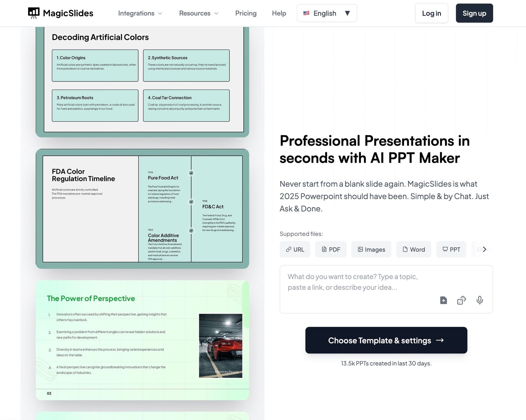Select the PPT file type chip

pyautogui.click(x=451, y=249)
